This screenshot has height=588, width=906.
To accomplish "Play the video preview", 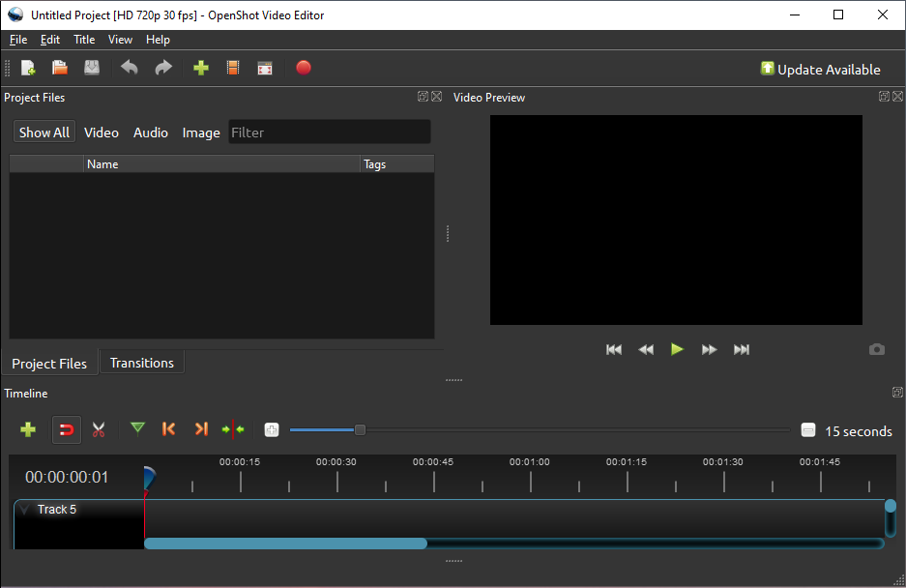I will point(677,349).
